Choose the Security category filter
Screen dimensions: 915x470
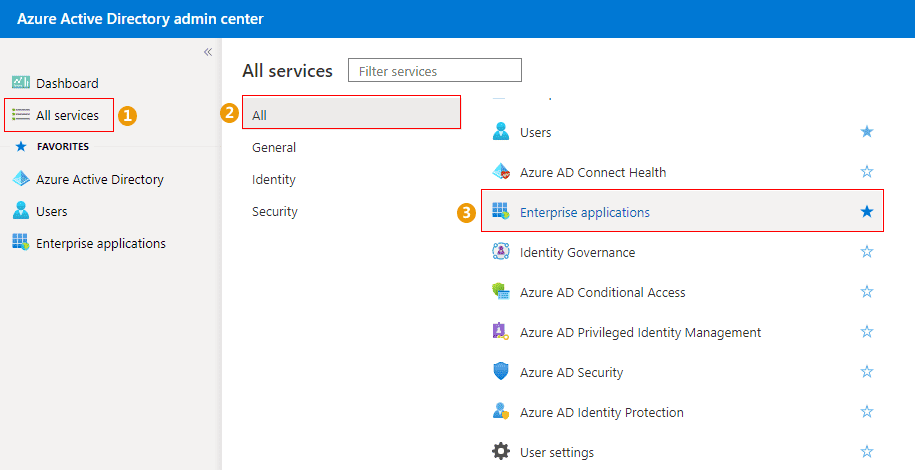point(275,211)
